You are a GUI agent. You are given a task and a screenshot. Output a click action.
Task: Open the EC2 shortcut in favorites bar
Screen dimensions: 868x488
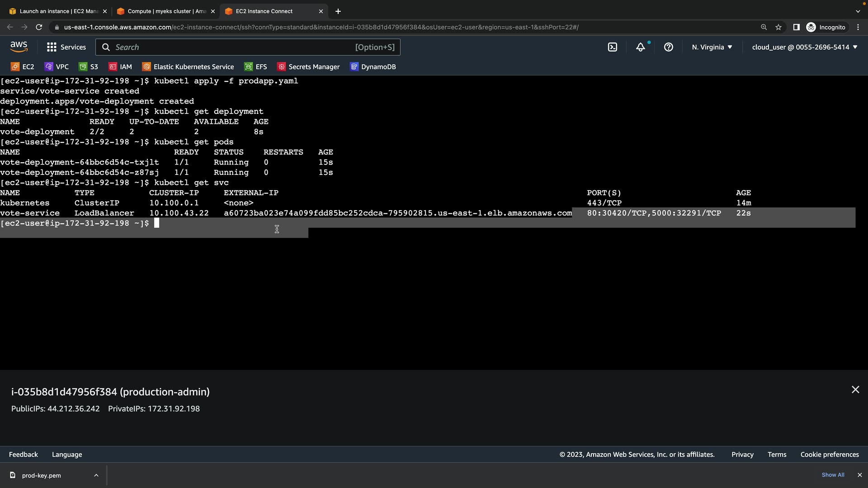(x=23, y=67)
